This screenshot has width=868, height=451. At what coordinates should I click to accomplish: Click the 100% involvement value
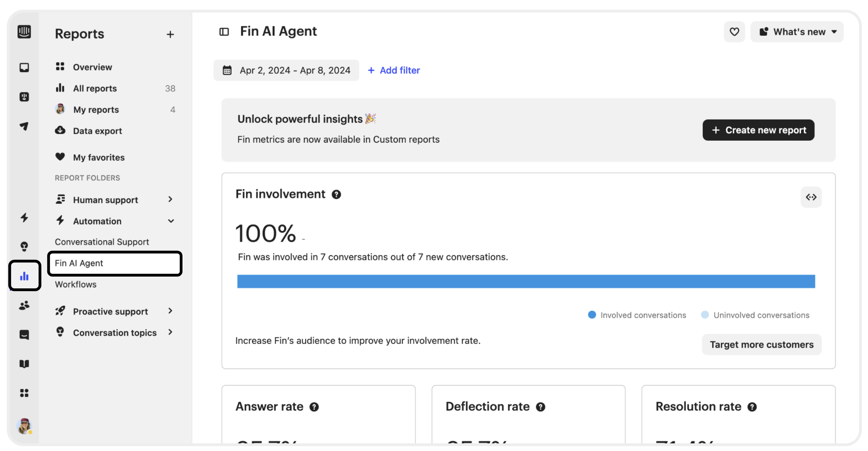(x=265, y=233)
